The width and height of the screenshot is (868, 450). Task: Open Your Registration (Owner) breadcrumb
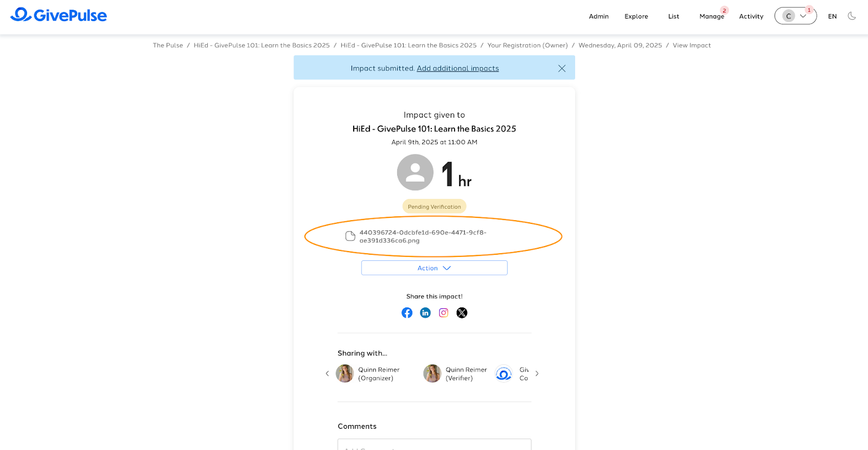[x=527, y=46]
